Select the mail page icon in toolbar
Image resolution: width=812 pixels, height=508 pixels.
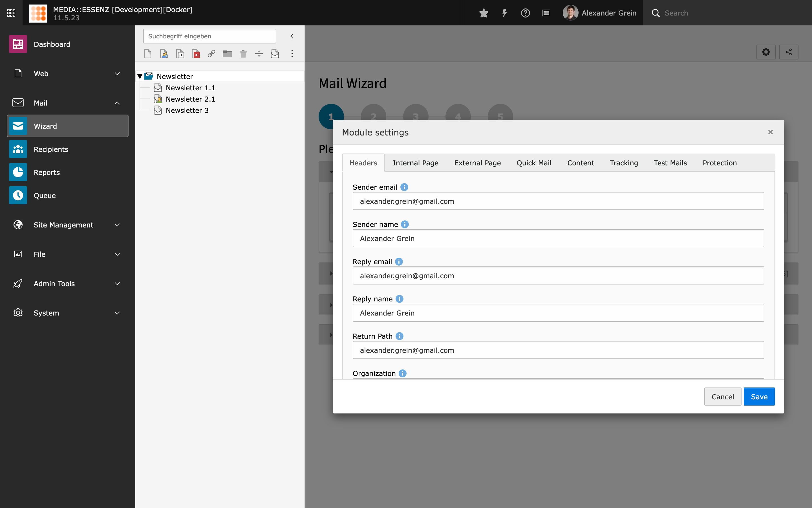coord(275,54)
